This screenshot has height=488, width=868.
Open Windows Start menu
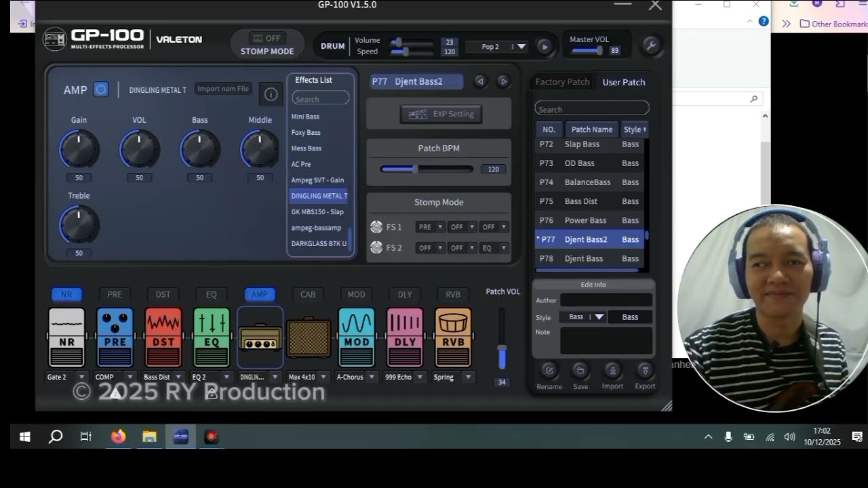(25, 437)
